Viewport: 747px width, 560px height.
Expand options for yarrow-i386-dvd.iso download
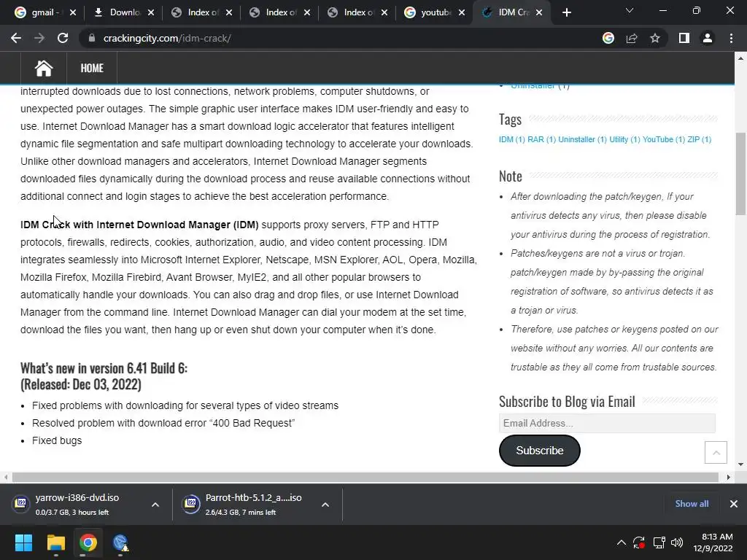pyautogui.click(x=155, y=505)
